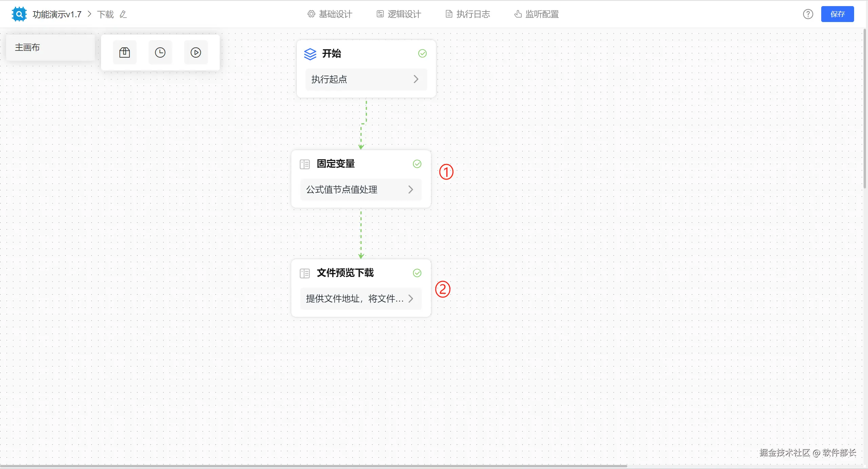Viewport: 868px width, 469px height.
Task: Click green check status on 固定变量 node
Action: click(x=417, y=164)
